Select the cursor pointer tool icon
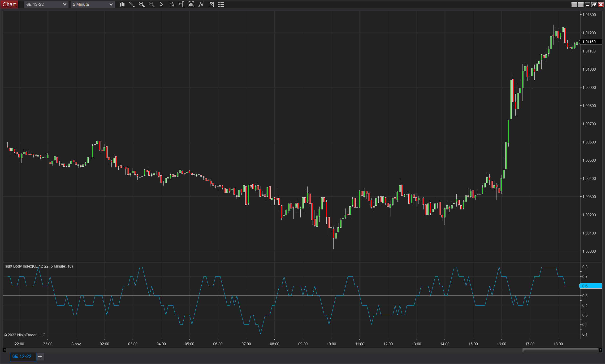 pos(161,4)
